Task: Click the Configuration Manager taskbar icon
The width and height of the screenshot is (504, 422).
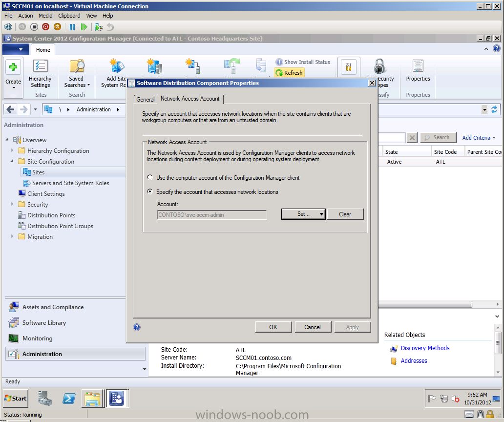Action: 116,399
